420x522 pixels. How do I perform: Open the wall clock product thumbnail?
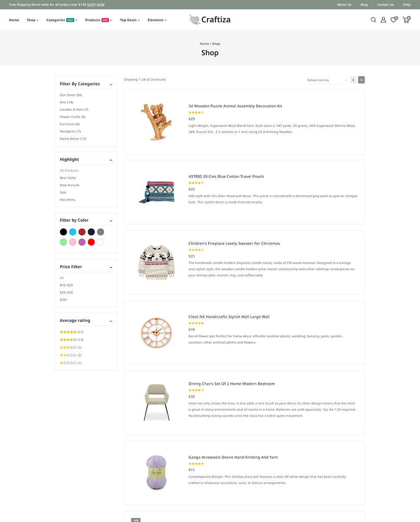coord(156,332)
